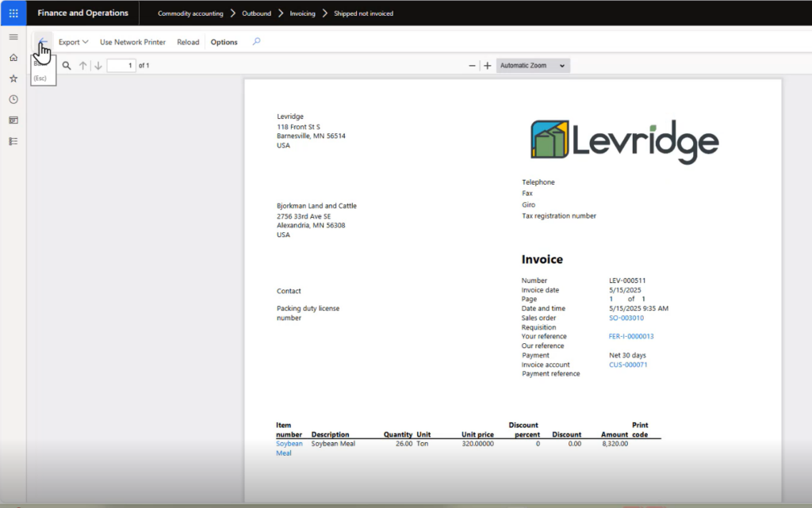Open the Options tab
This screenshot has height=508, width=812.
pos(224,42)
